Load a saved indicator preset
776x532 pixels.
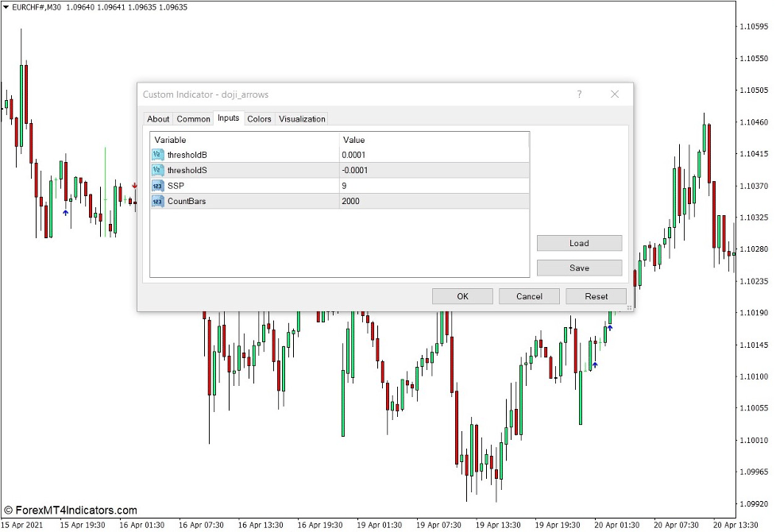point(579,243)
